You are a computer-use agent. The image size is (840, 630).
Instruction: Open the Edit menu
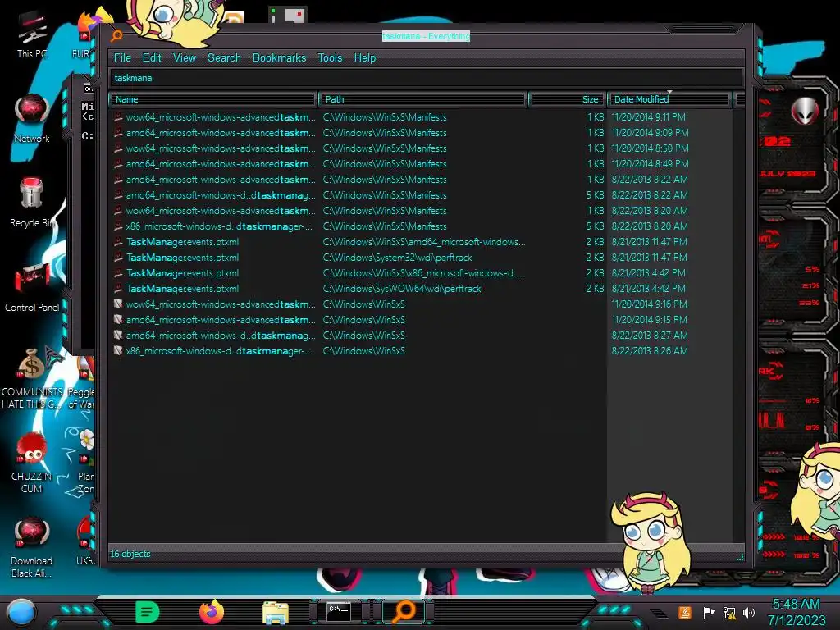coord(152,58)
